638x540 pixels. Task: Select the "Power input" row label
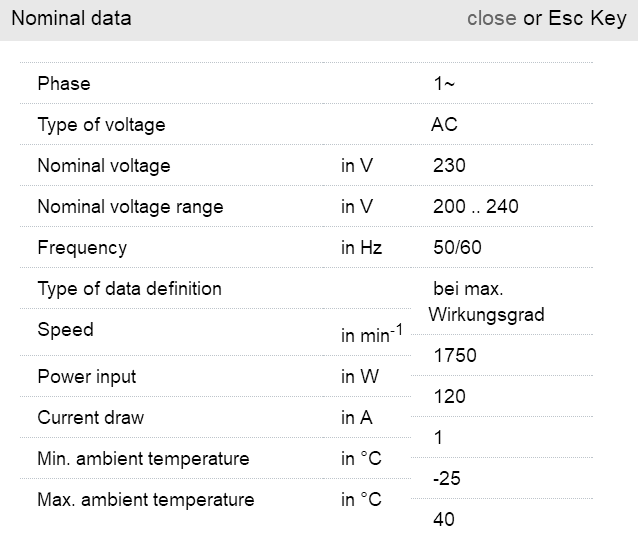pos(87,377)
